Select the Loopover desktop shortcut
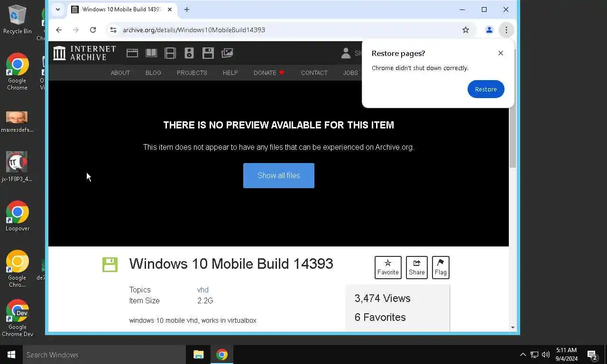The height and width of the screenshot is (364, 607). 18,216
